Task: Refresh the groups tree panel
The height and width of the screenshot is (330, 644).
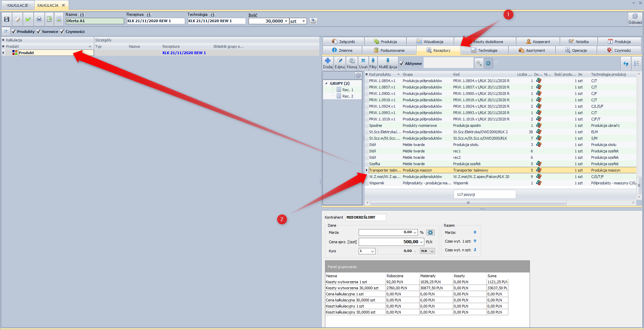Action: tap(358, 75)
